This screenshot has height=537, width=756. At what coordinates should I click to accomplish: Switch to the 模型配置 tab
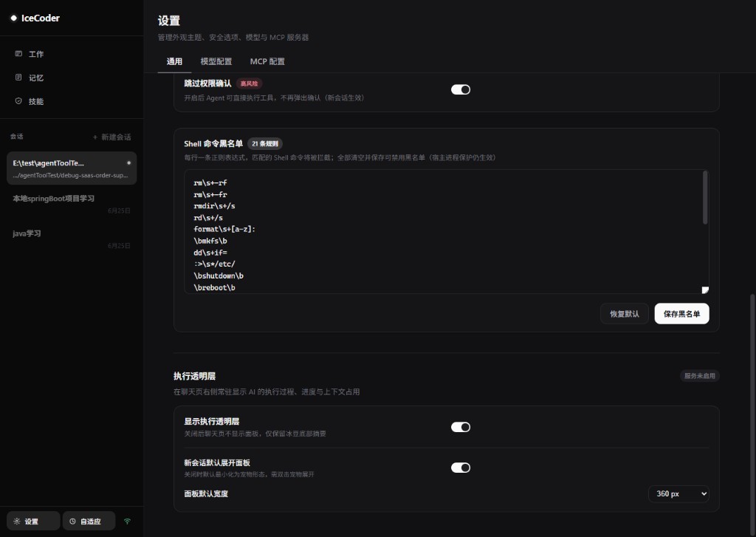click(216, 61)
